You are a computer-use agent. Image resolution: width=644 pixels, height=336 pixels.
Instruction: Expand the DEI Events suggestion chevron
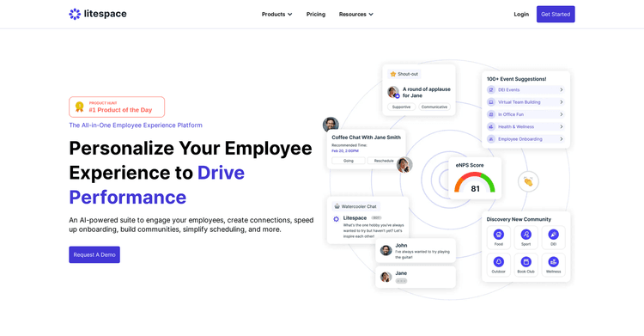[561, 89]
